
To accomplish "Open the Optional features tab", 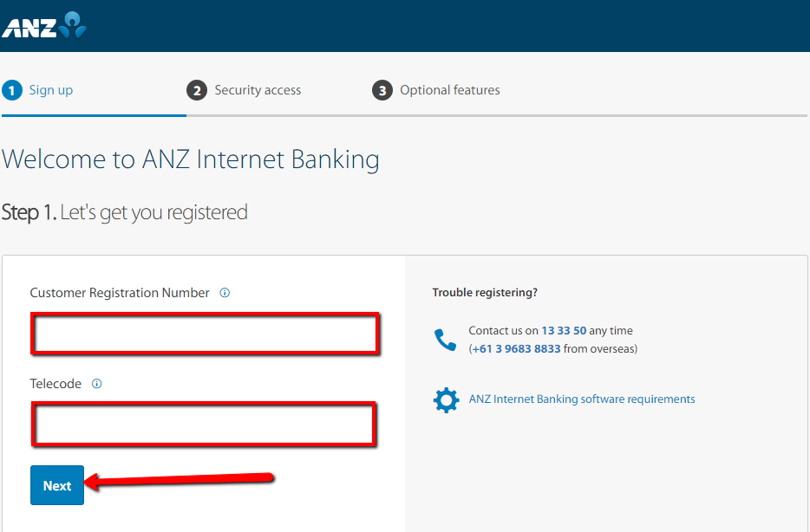I will point(449,89).
